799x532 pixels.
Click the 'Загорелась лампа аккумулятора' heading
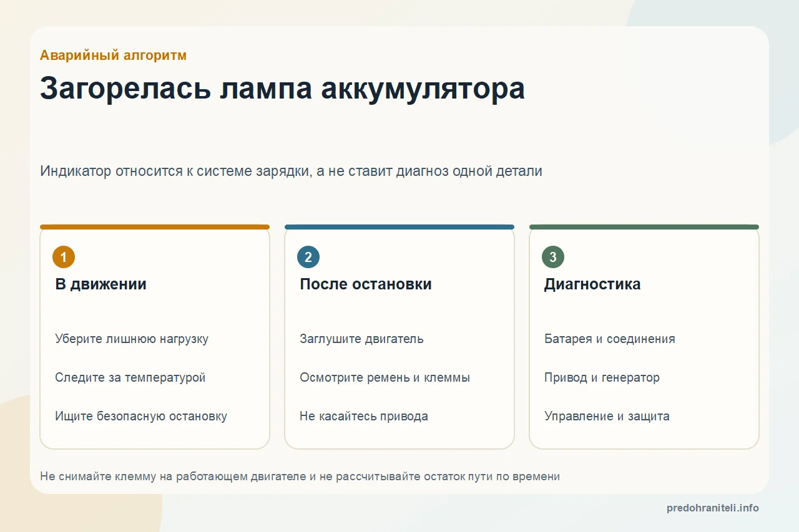(282, 89)
